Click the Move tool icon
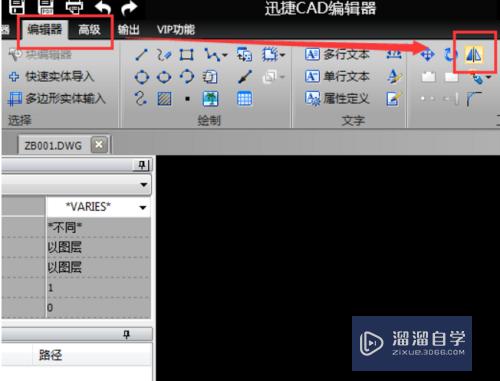This screenshot has height=381, width=500. point(428,55)
